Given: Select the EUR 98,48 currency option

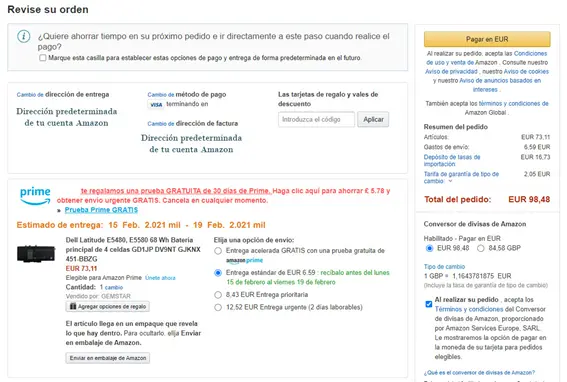Looking at the screenshot, I should [x=429, y=248].
